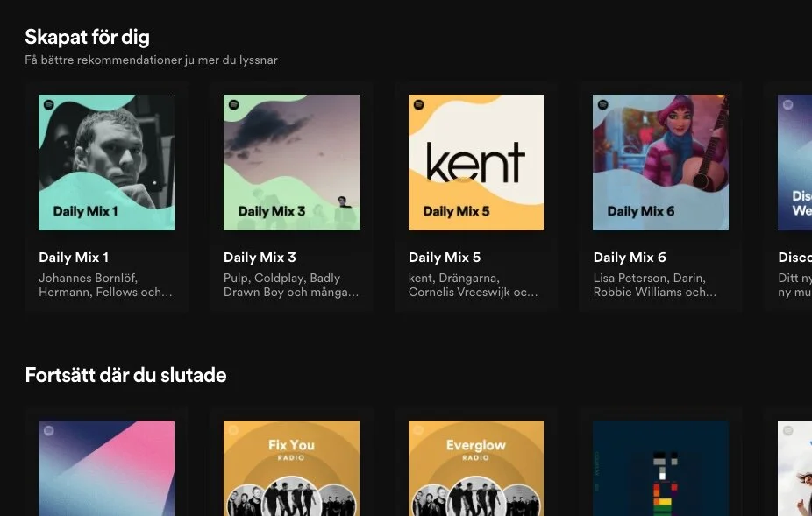Open the Everglow Radio playlist cover
Viewport: 812px width, 516px height.
tap(476, 469)
